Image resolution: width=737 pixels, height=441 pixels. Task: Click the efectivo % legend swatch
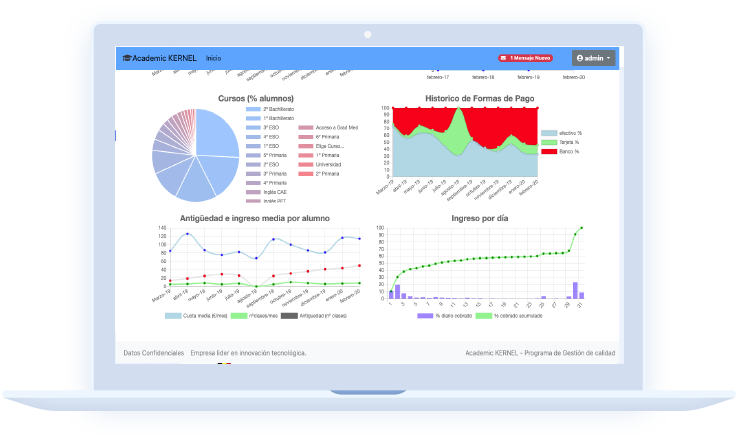(549, 133)
